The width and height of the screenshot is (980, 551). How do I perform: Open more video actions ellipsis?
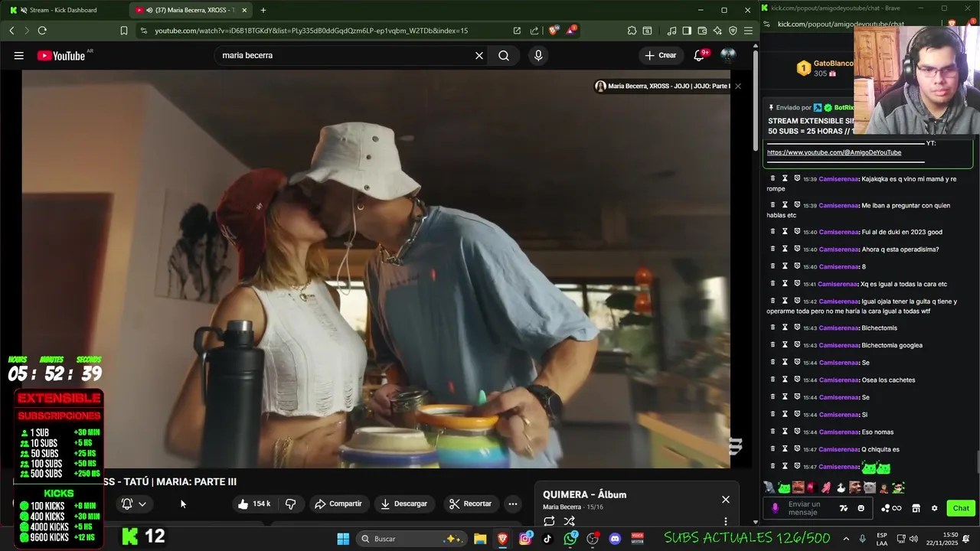513,504
